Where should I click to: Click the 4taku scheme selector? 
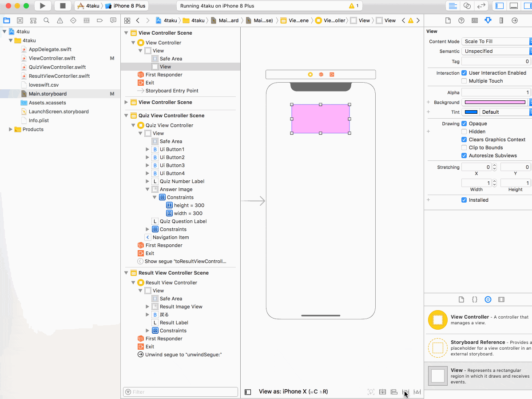point(88,6)
